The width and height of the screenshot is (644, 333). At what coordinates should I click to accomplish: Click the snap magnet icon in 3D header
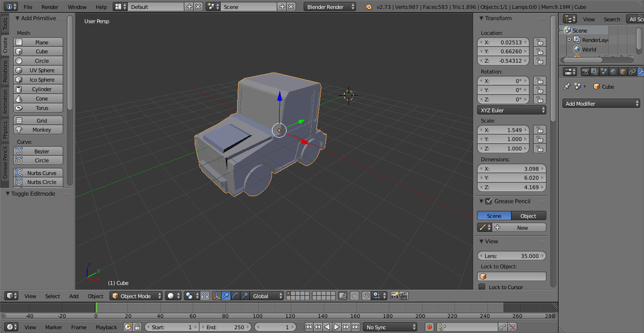pos(366,296)
